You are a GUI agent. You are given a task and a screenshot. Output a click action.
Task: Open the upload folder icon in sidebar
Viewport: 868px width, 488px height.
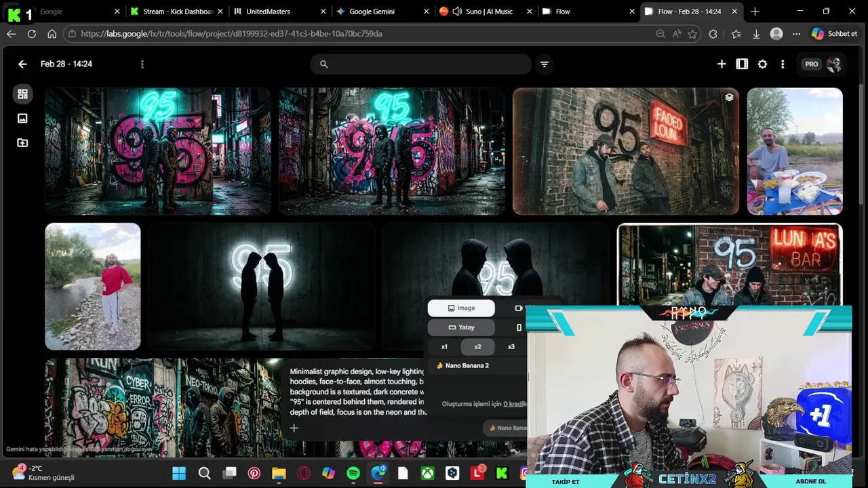(22, 142)
